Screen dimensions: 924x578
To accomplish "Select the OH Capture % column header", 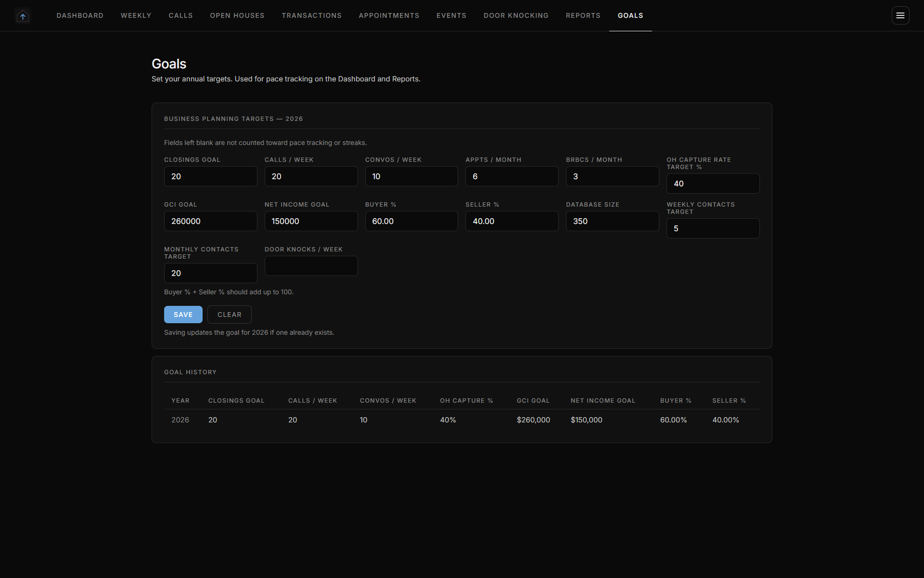I will coord(466,401).
